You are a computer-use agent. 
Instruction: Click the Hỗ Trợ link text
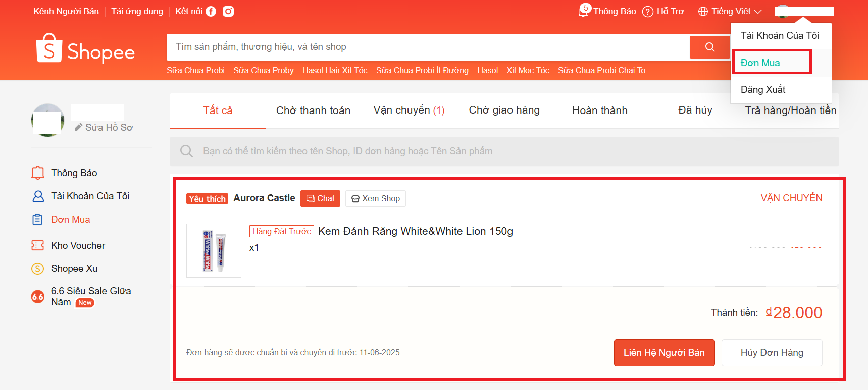(671, 11)
